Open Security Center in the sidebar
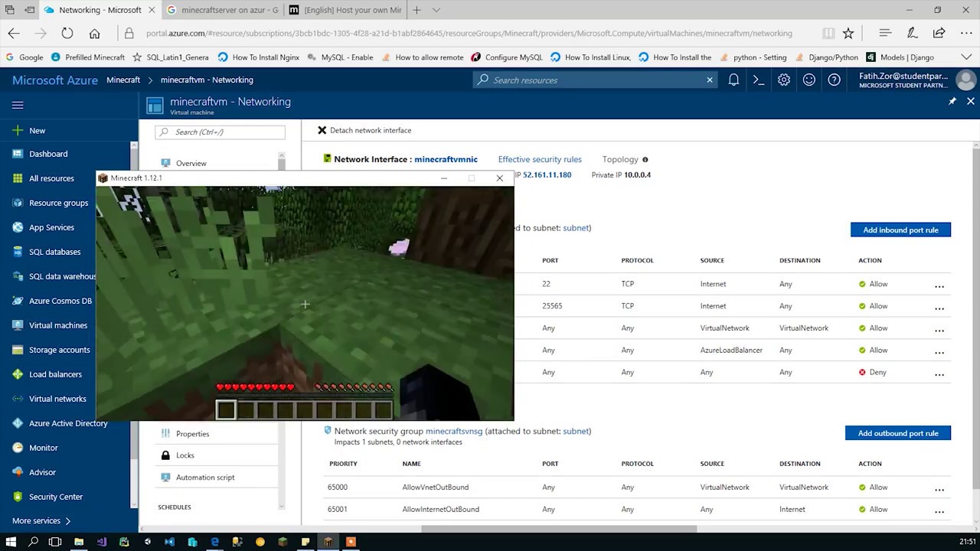 (55, 497)
